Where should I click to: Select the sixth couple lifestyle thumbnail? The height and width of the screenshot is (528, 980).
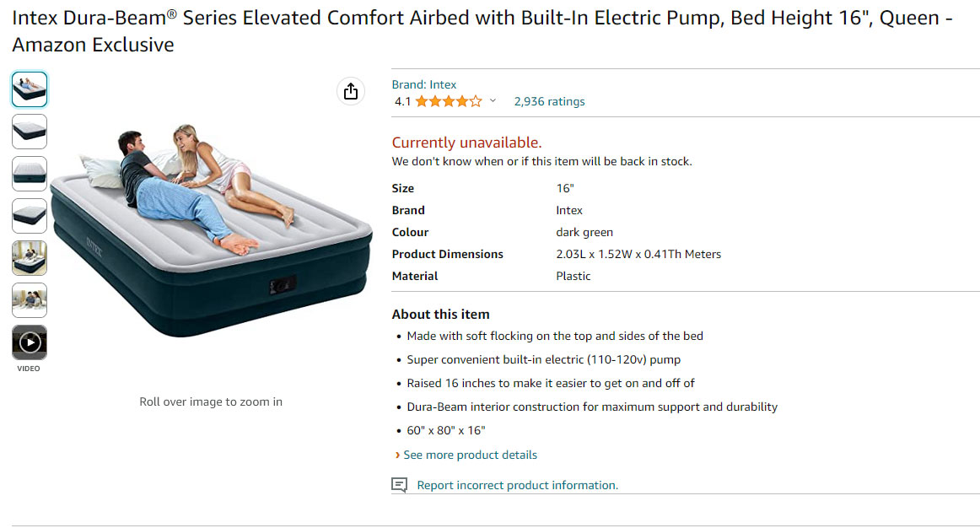[30, 300]
